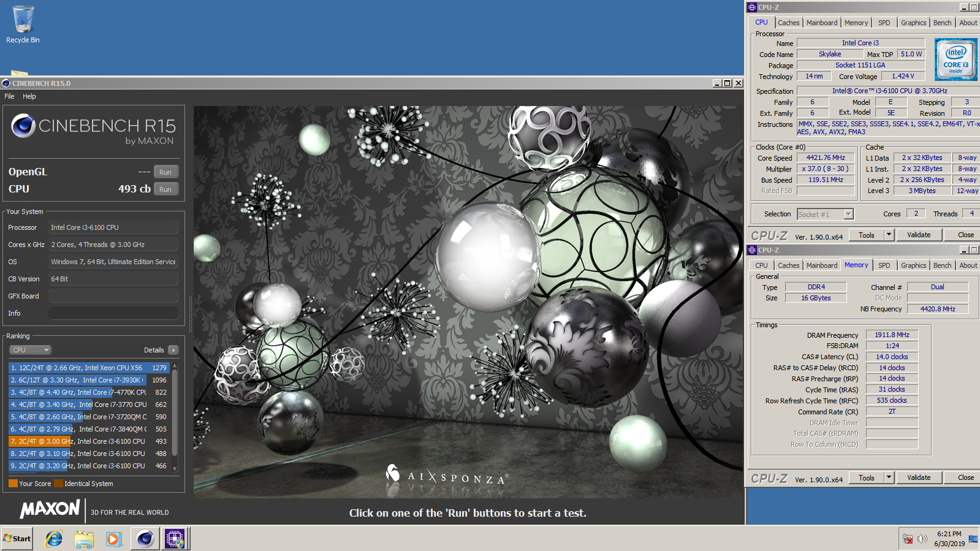
Task: Open the File menu in Cinebench
Action: 9,96
